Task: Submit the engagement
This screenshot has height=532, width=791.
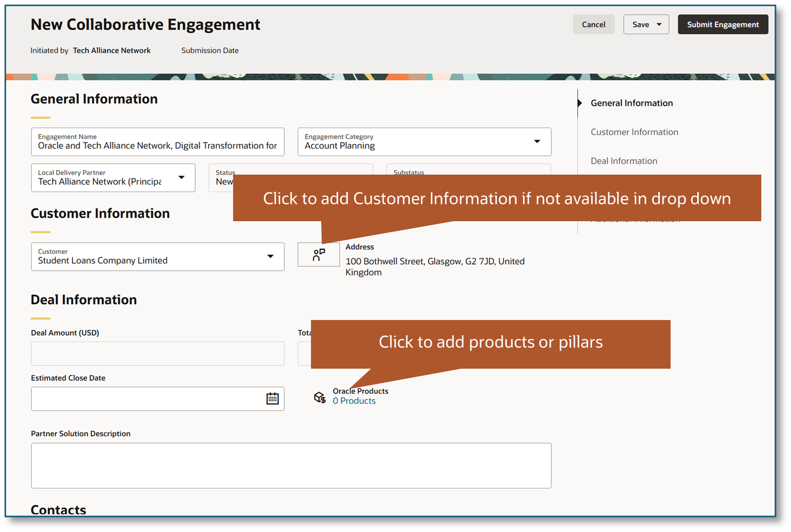Action: coord(723,24)
